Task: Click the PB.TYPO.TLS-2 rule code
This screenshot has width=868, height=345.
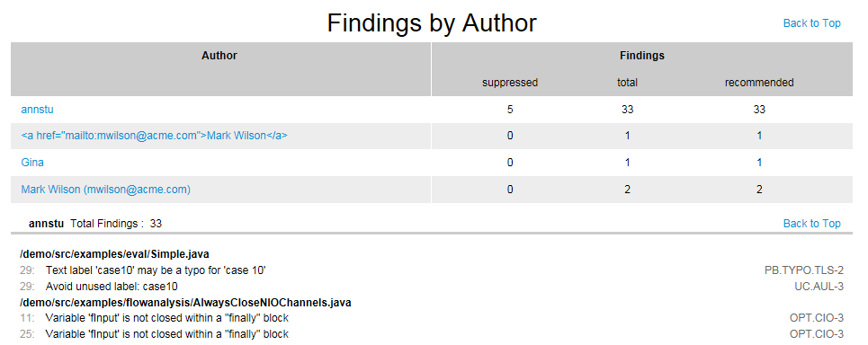Action: (804, 270)
